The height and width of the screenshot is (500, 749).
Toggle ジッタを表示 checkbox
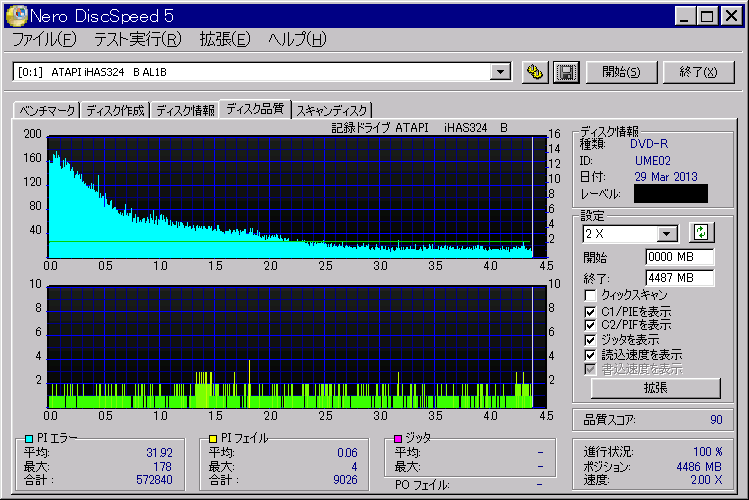tap(590, 340)
